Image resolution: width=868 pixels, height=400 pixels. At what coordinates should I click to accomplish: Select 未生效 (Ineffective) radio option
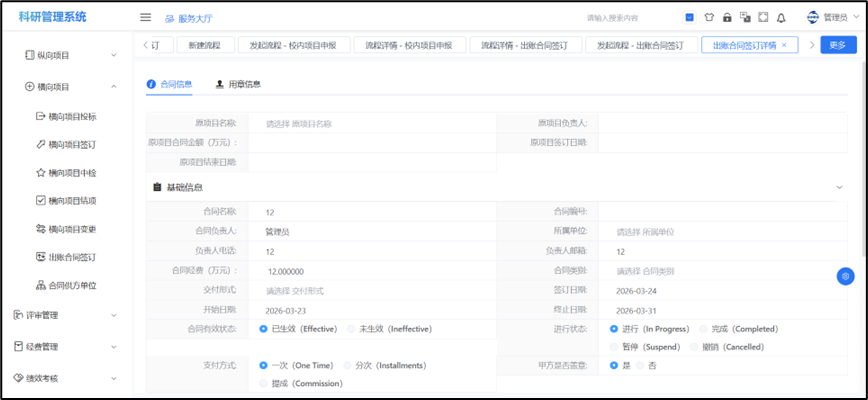[x=352, y=328]
